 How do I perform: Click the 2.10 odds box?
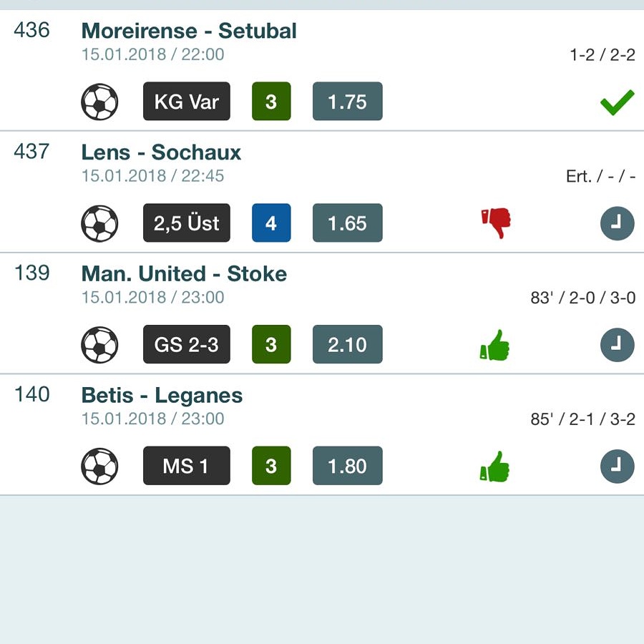pos(348,344)
